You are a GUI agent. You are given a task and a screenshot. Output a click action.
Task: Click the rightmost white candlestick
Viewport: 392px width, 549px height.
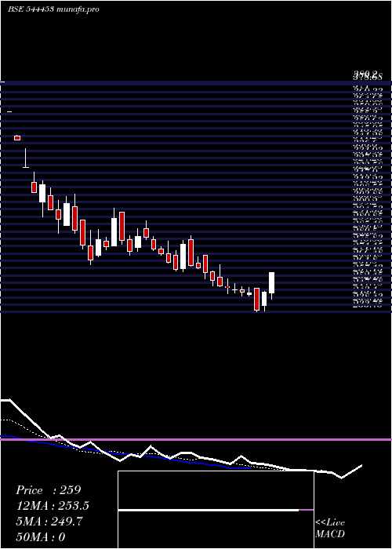[x=271, y=283]
